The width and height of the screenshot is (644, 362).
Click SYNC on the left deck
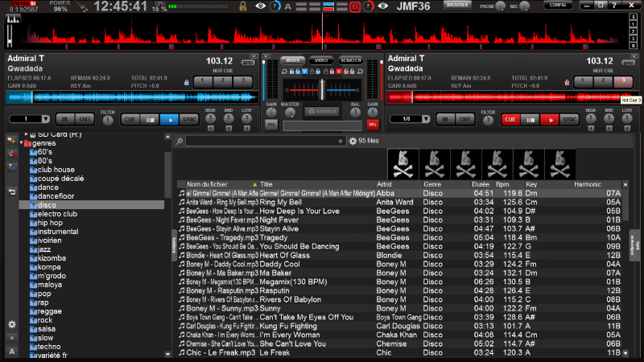click(x=188, y=119)
